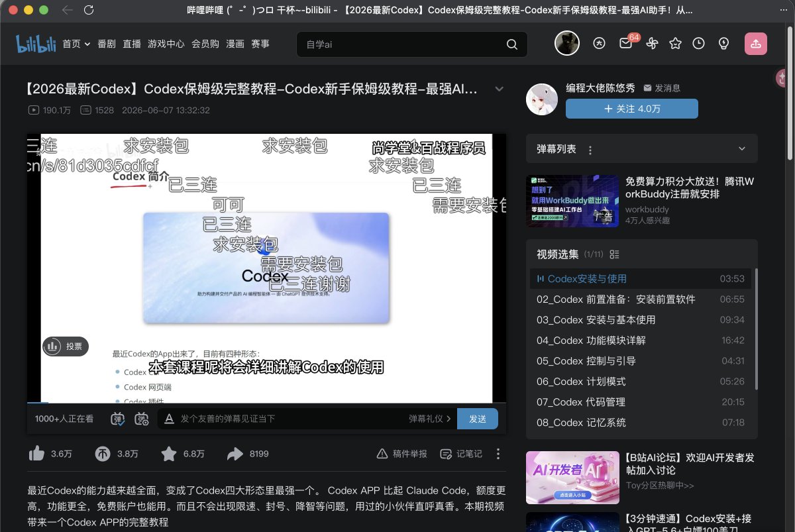Click the playlist panel scrollbar
The image size is (795, 532).
point(756,328)
